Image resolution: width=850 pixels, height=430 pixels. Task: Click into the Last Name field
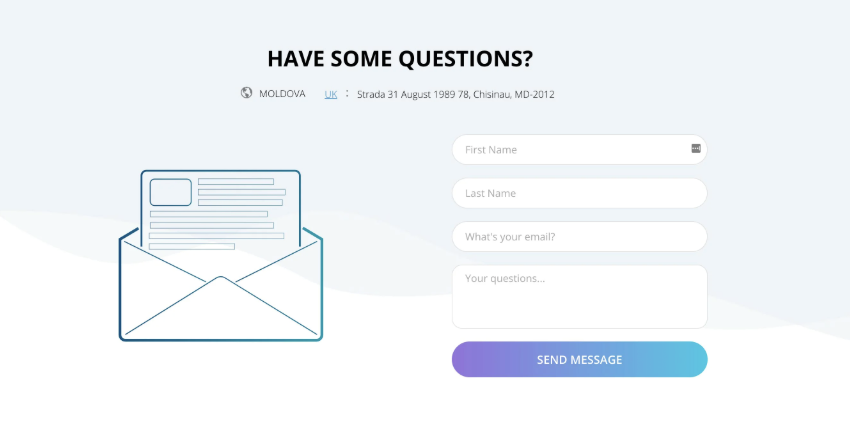579,193
